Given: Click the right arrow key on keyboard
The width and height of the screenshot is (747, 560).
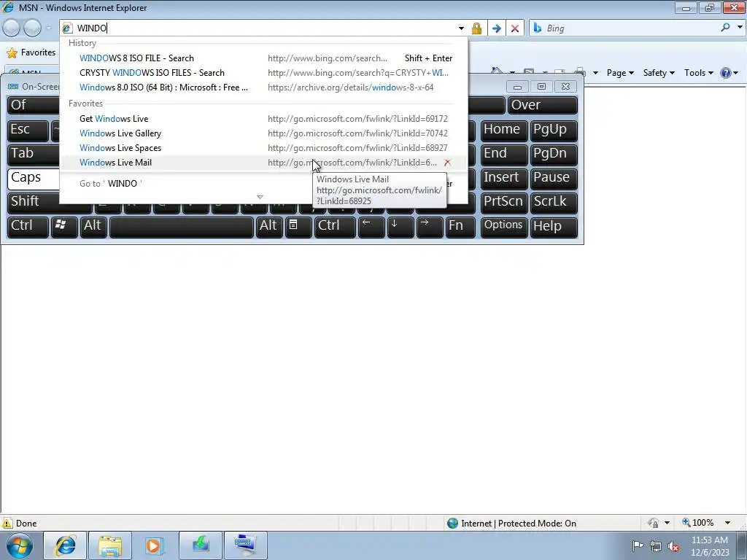Looking at the screenshot, I should (429, 226).
